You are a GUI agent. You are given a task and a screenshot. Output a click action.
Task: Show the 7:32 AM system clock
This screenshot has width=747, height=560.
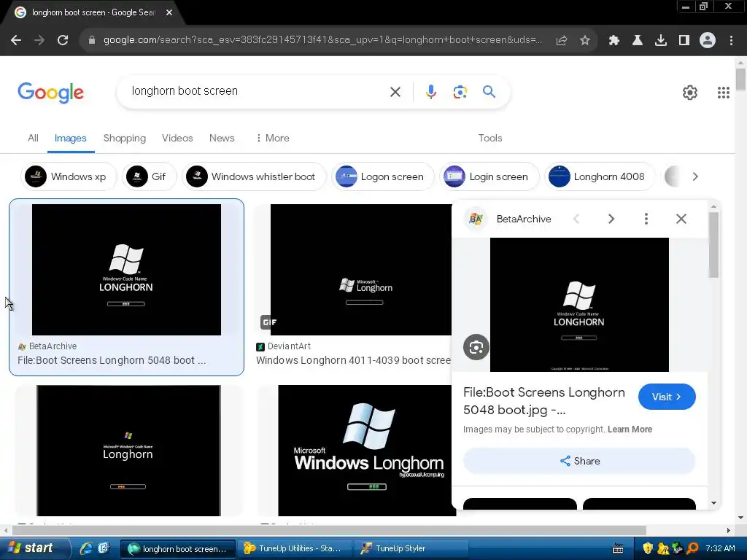pyautogui.click(x=720, y=548)
